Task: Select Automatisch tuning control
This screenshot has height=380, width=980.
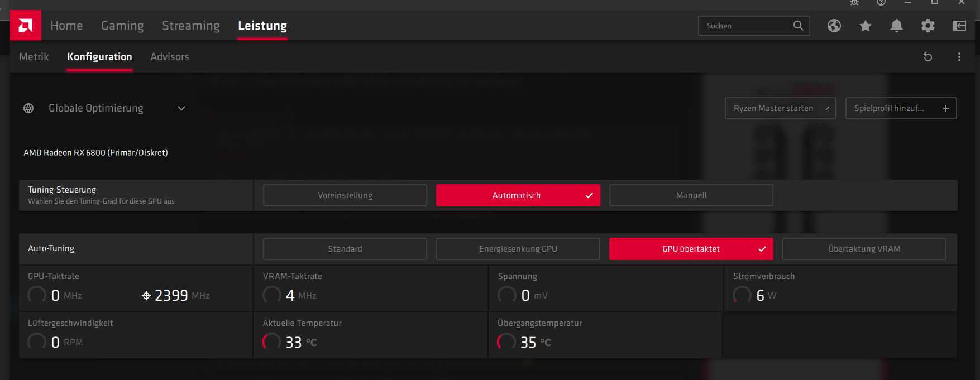Action: pyautogui.click(x=518, y=195)
